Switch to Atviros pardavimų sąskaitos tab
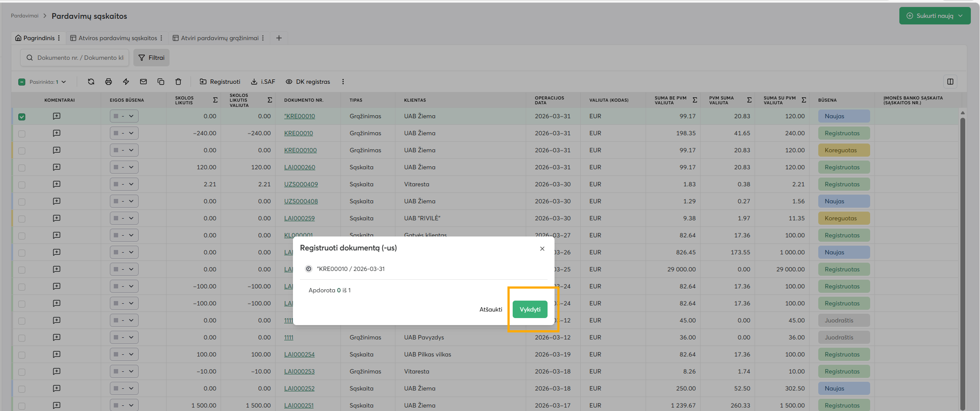The width and height of the screenshot is (980, 411). 117,38
